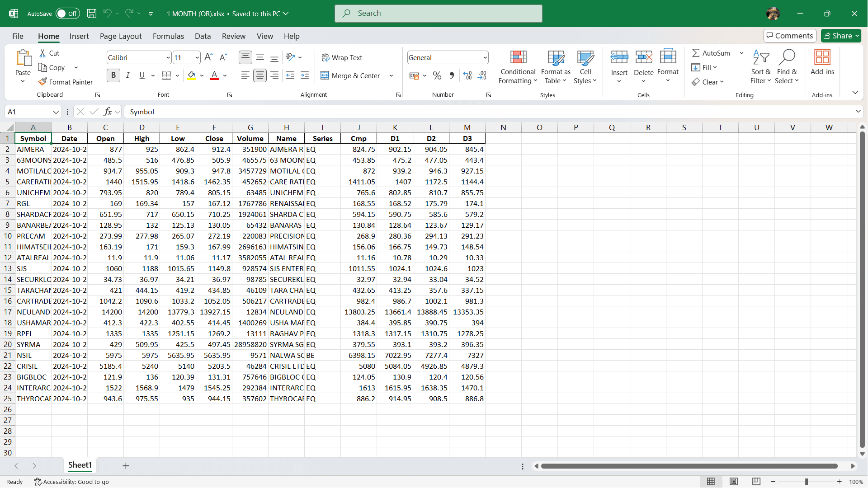Open the Data ribbon tab

pyautogui.click(x=203, y=36)
